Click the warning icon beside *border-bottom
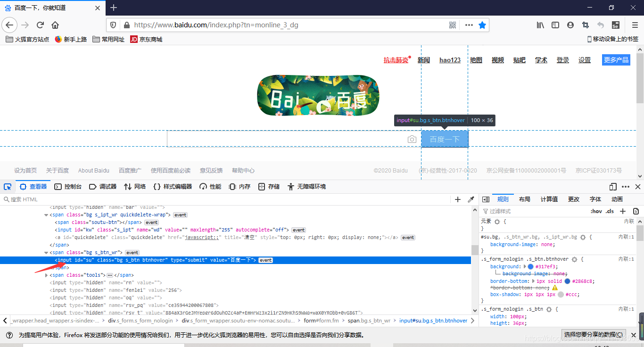Screen dimensions: 644x347 click(555, 287)
